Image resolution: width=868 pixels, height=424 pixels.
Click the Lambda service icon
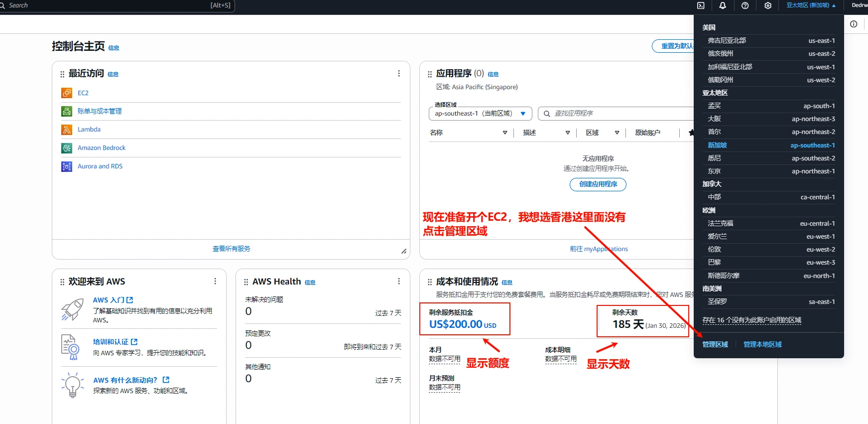67,130
